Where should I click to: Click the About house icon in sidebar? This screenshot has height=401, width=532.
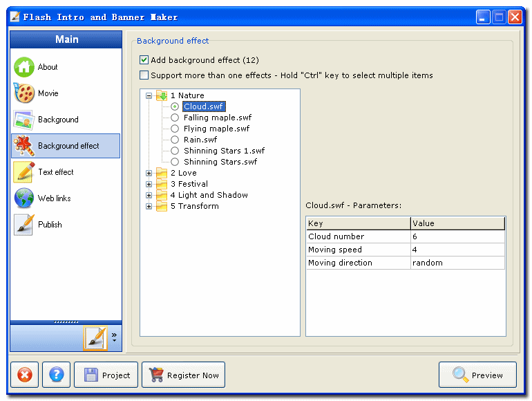[24, 67]
